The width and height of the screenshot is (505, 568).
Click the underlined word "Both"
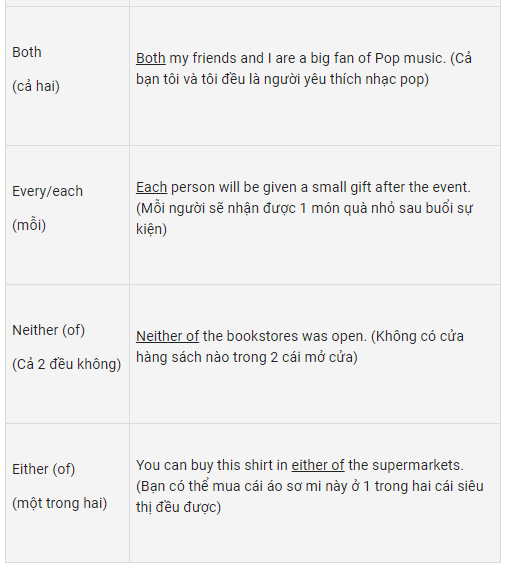151,58
